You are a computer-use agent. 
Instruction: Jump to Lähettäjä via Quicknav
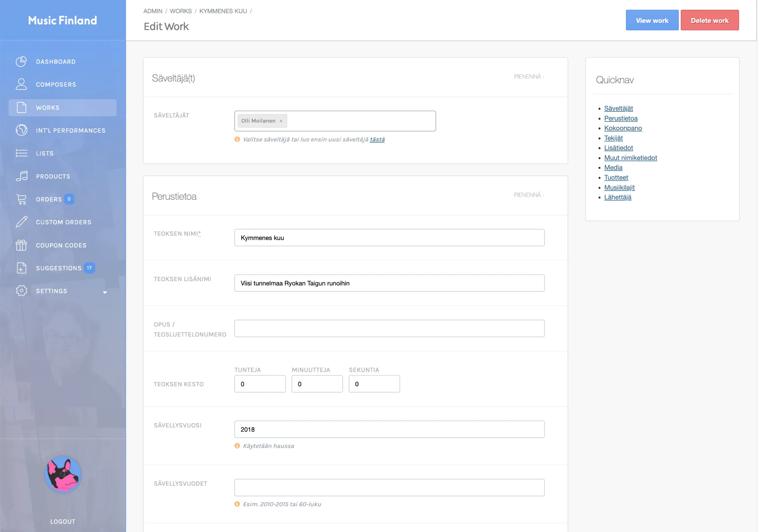(x=618, y=197)
